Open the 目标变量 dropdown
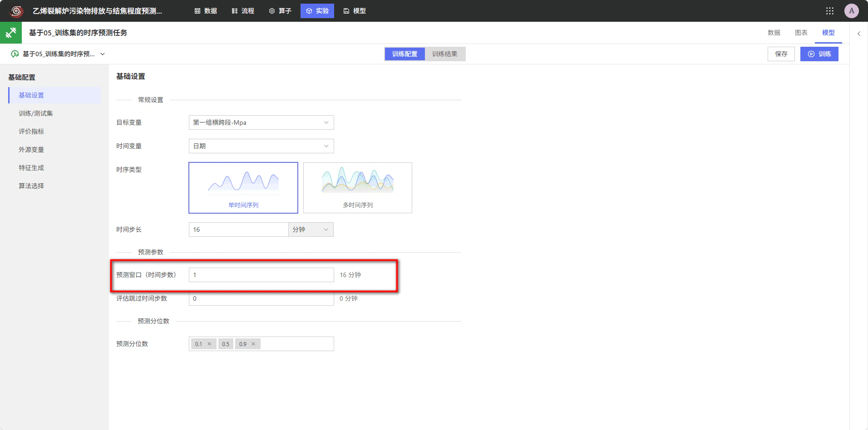Screen dimensions: 868x430 point(261,122)
